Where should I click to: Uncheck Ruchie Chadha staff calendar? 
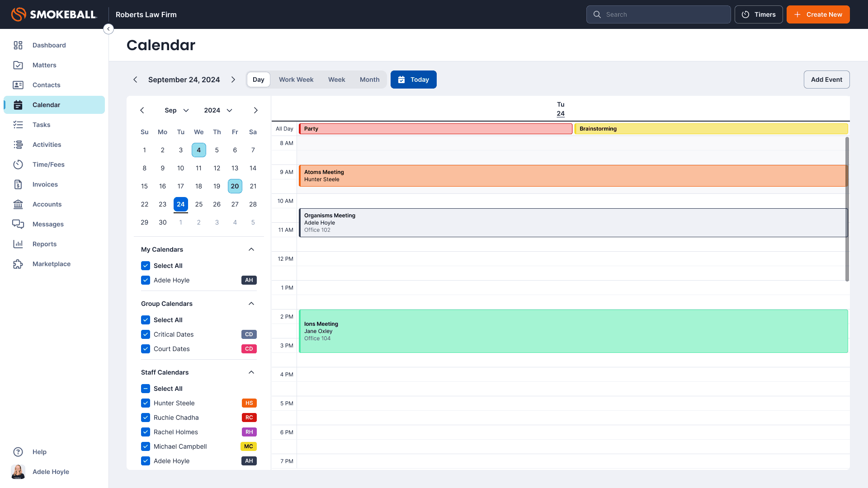click(x=146, y=418)
